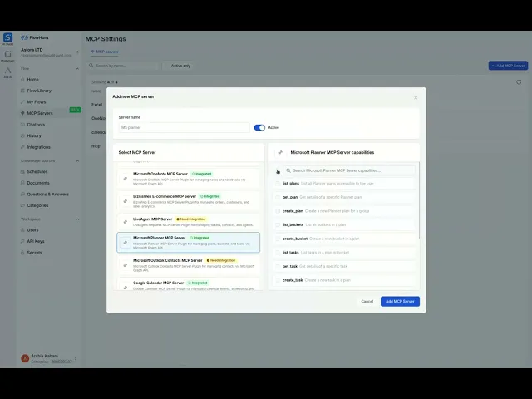Image resolution: width=532 pixels, height=399 pixels.
Task: Click the MCP Servers sidebar icon
Action: 22,113
